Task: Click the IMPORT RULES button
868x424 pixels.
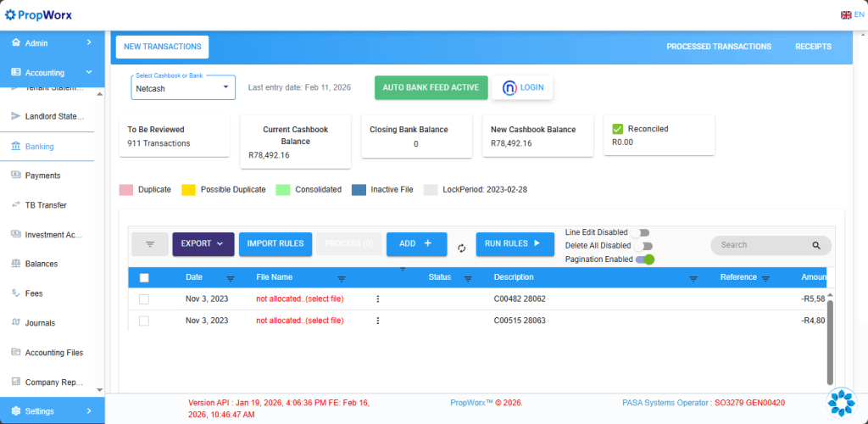Action: click(x=275, y=244)
